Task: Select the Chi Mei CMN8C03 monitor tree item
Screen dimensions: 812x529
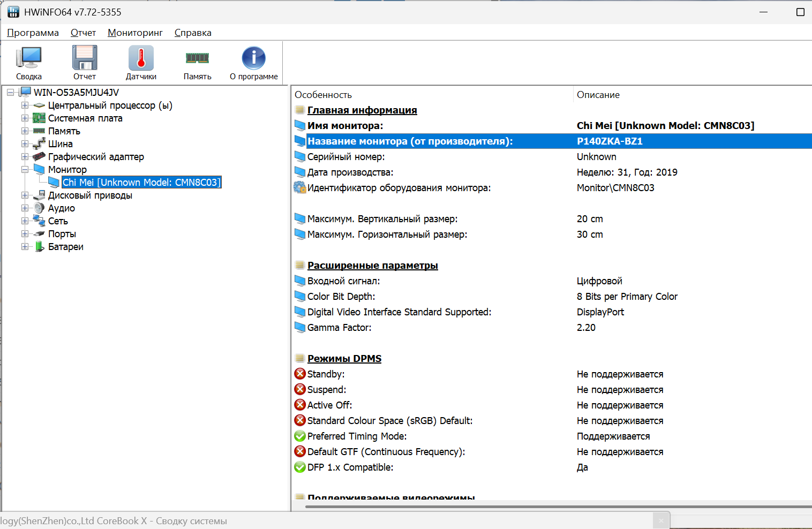Action: click(x=141, y=183)
